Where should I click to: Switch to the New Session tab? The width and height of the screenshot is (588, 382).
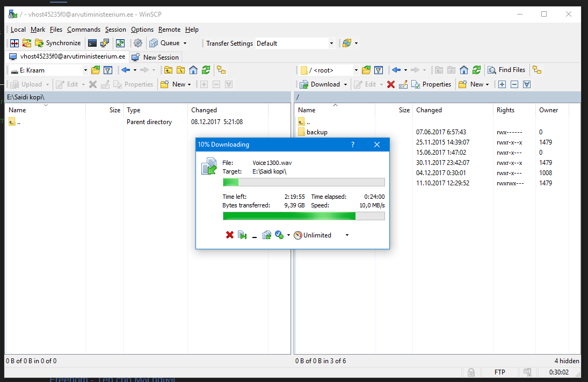pyautogui.click(x=155, y=57)
